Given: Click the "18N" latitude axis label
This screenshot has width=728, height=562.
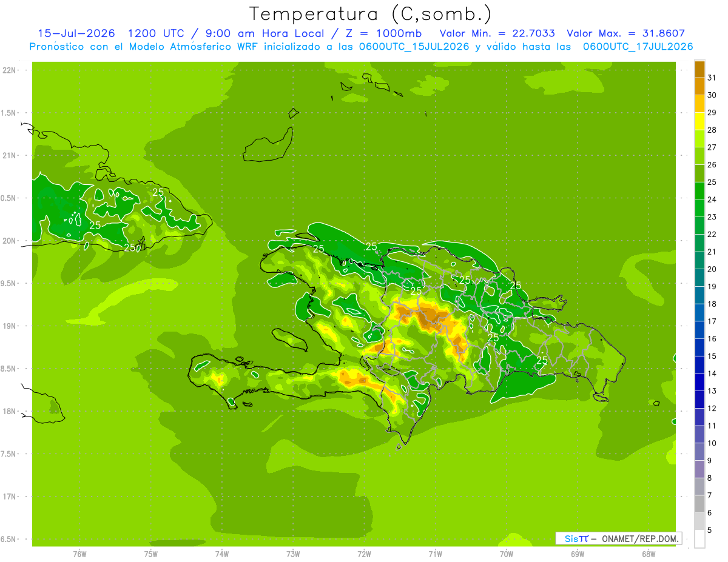Looking at the screenshot, I should click(x=9, y=411).
